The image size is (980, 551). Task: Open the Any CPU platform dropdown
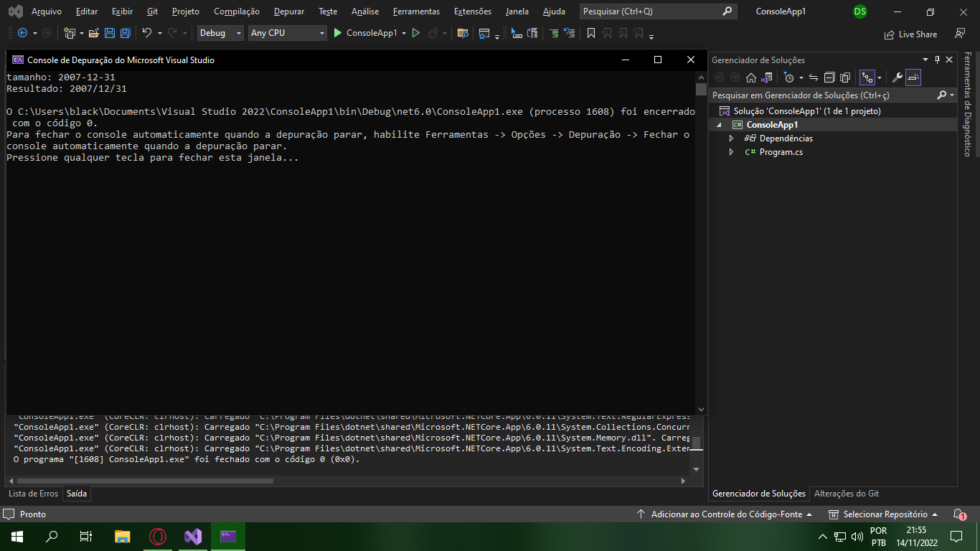point(287,33)
